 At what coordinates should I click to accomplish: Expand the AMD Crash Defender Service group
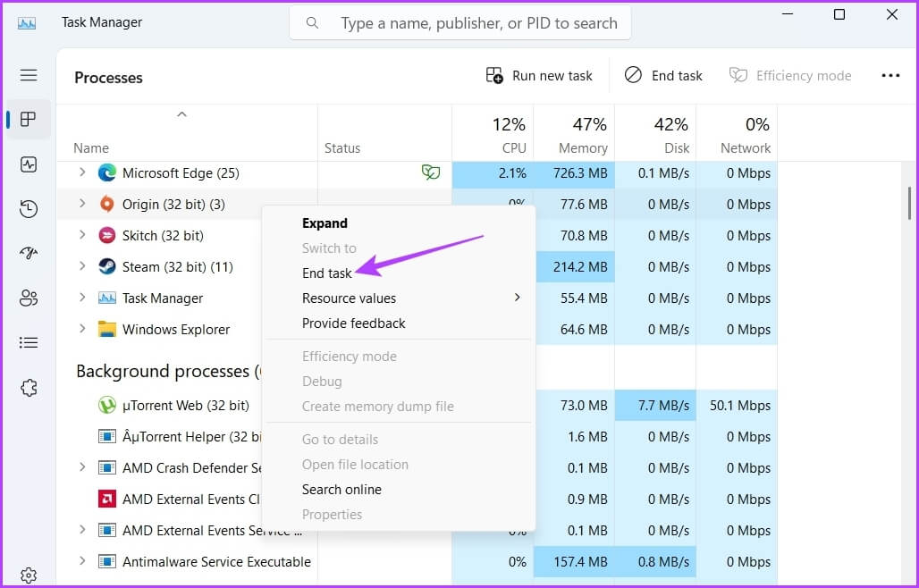click(82, 467)
